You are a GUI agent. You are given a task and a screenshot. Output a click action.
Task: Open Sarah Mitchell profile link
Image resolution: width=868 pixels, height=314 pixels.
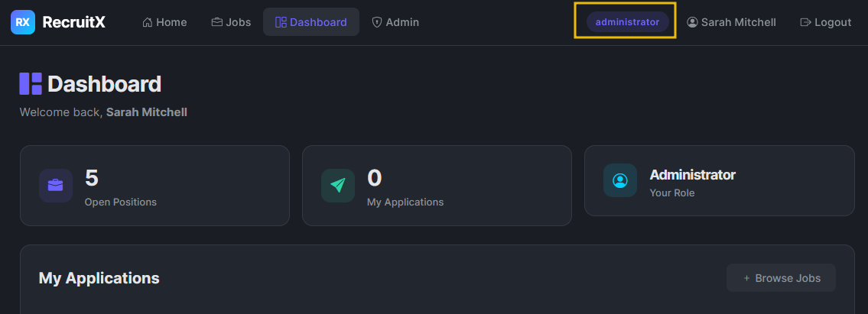click(x=731, y=22)
